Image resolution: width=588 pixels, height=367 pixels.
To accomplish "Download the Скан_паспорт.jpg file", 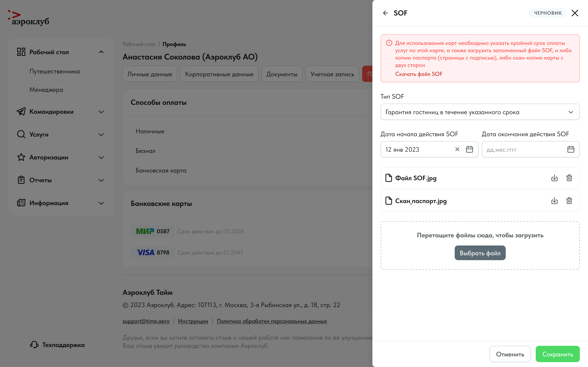I will point(554,201).
